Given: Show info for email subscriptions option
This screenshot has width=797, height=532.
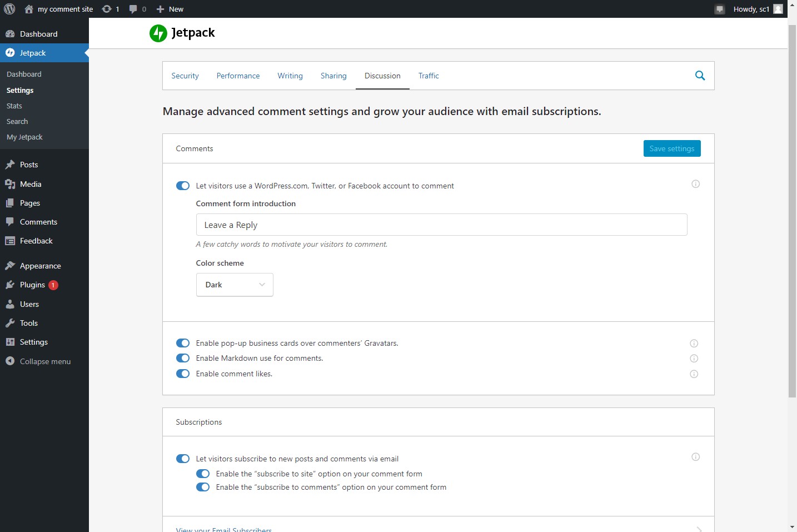Looking at the screenshot, I should [x=695, y=457].
